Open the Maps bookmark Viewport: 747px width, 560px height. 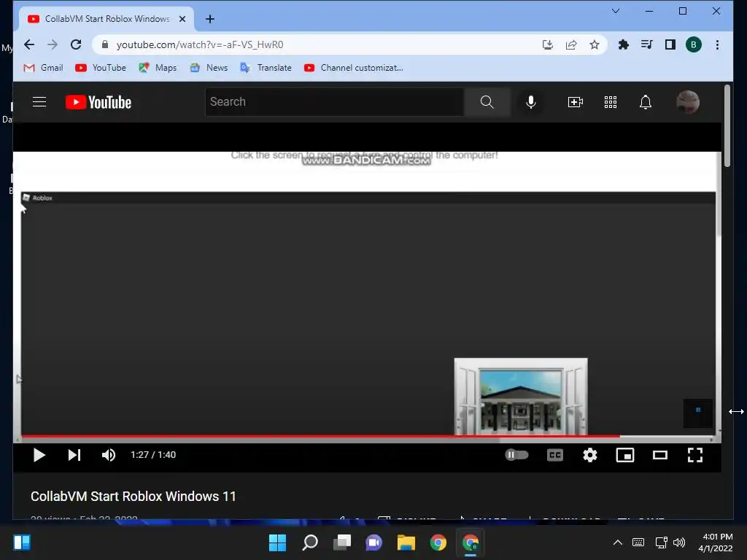[158, 68]
